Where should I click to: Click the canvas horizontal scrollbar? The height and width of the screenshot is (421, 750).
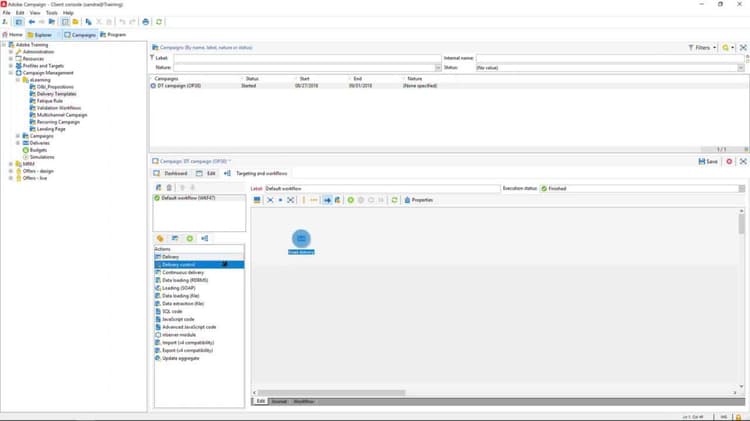point(331,393)
